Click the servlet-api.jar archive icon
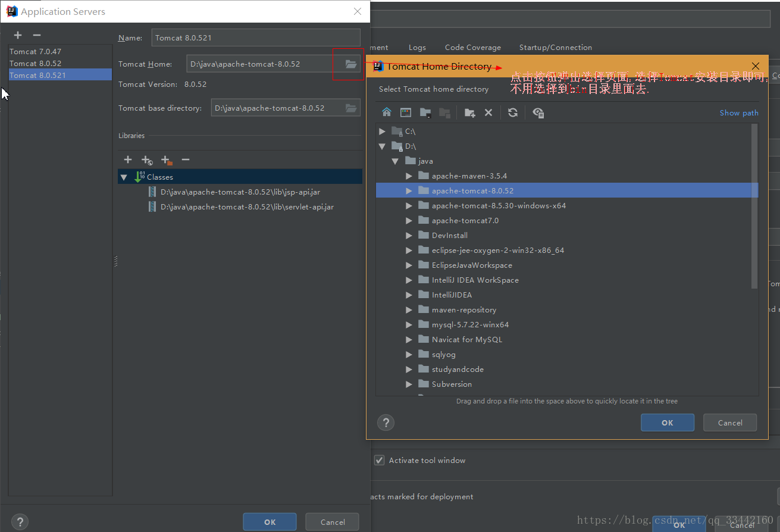 pyautogui.click(x=152, y=206)
